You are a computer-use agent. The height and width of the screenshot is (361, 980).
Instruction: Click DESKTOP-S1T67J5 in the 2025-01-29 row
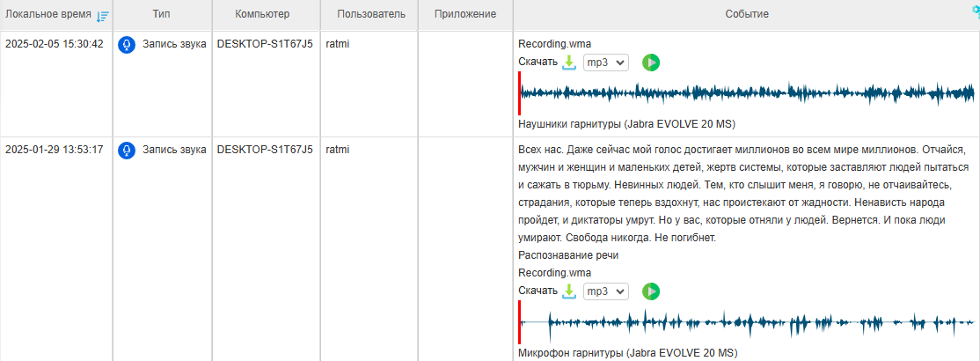266,151
